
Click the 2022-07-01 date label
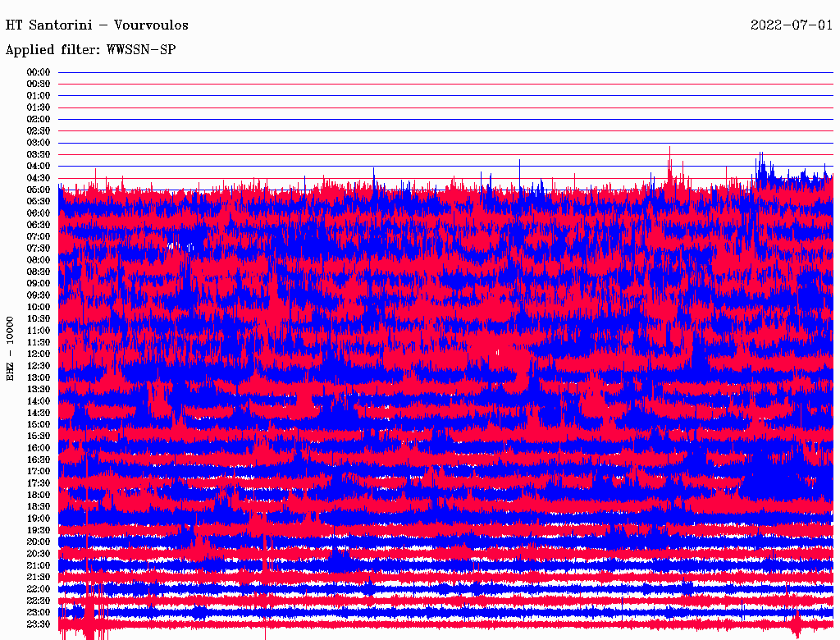point(791,25)
